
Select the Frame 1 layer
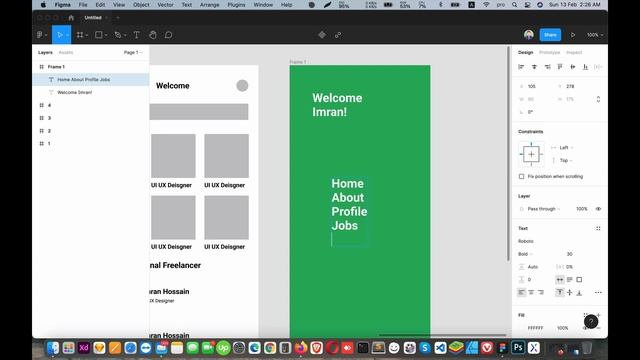click(56, 67)
